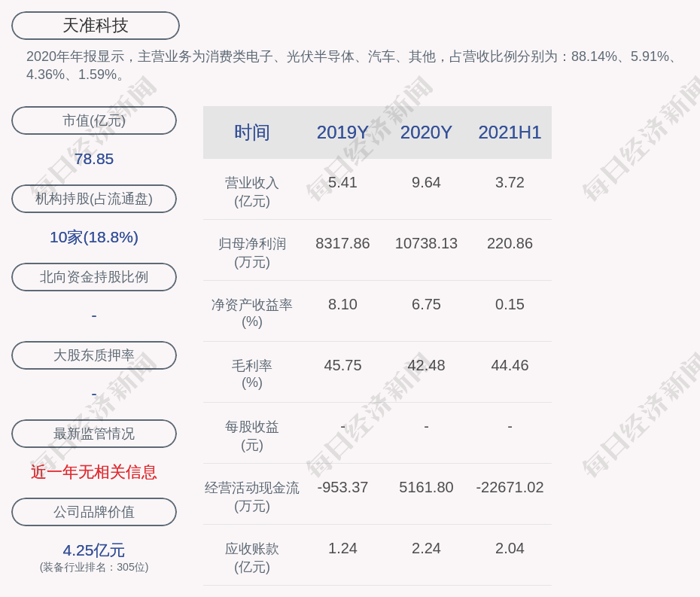Click the 2021H1 revenue value 3.72

click(510, 182)
